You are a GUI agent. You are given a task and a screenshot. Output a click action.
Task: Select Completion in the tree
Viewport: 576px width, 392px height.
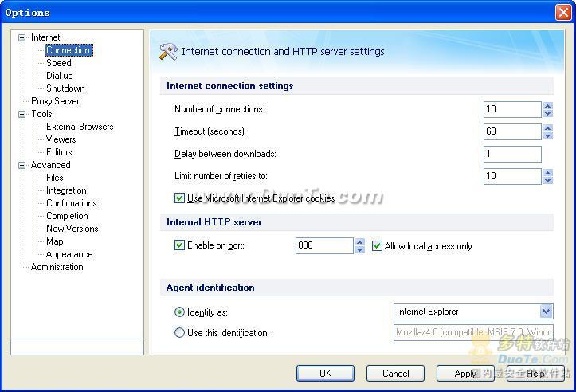click(x=67, y=216)
